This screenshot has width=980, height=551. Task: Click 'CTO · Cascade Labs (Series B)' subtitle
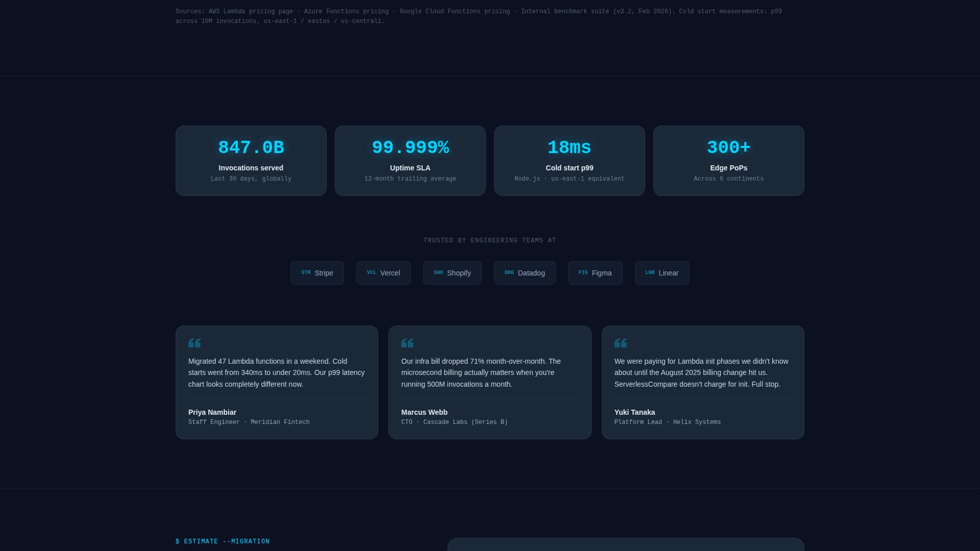click(x=454, y=422)
